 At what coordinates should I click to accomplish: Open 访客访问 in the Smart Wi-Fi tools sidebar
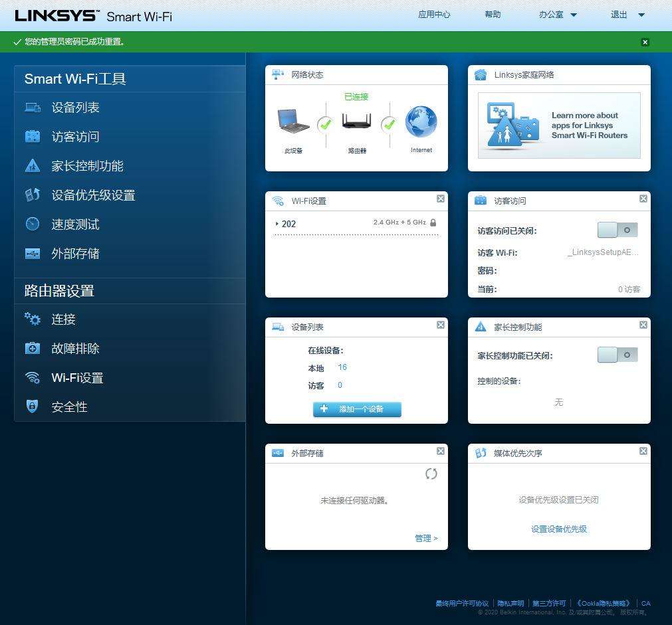(75, 136)
